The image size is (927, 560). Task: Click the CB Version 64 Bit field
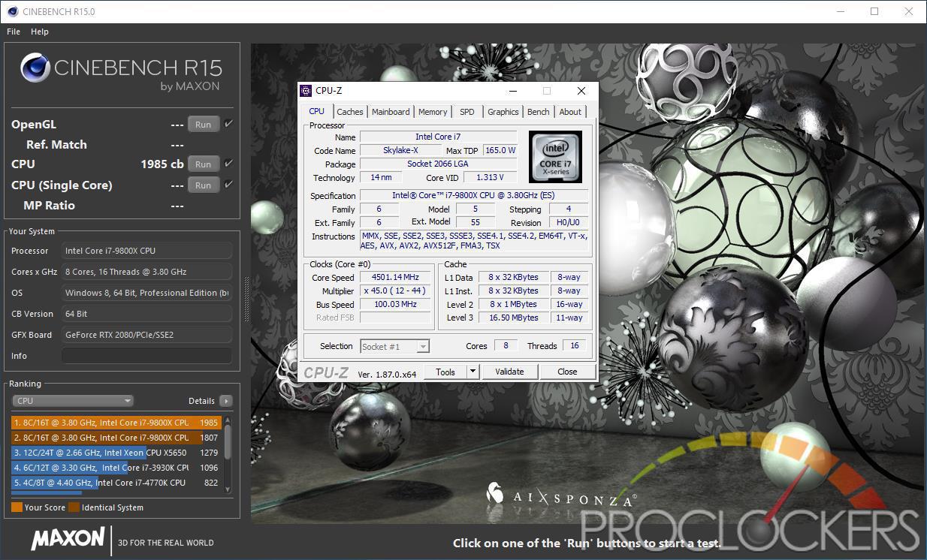(146, 314)
